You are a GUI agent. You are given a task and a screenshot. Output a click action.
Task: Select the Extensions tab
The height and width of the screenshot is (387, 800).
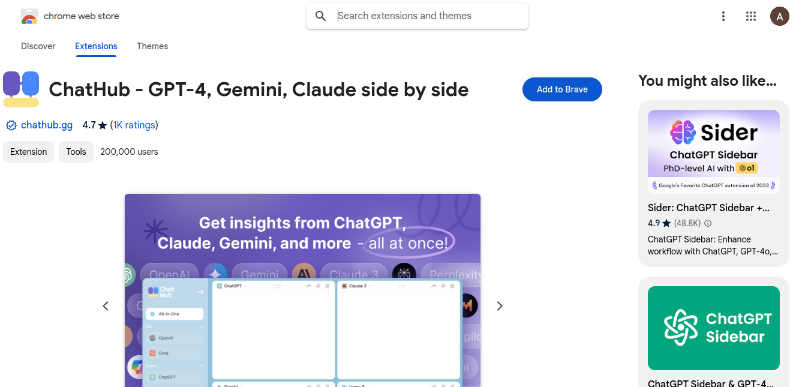pyautogui.click(x=96, y=46)
